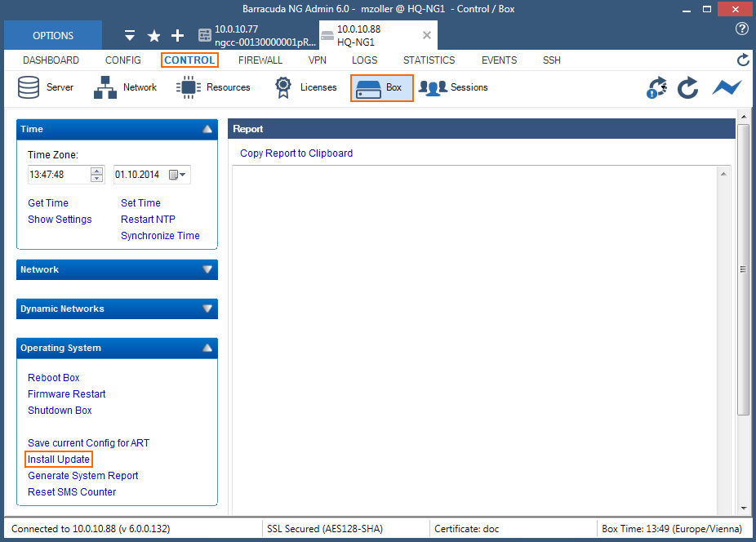
Task: Click the SSL Secured (AES128-SHA) status text
Action: tap(325, 529)
